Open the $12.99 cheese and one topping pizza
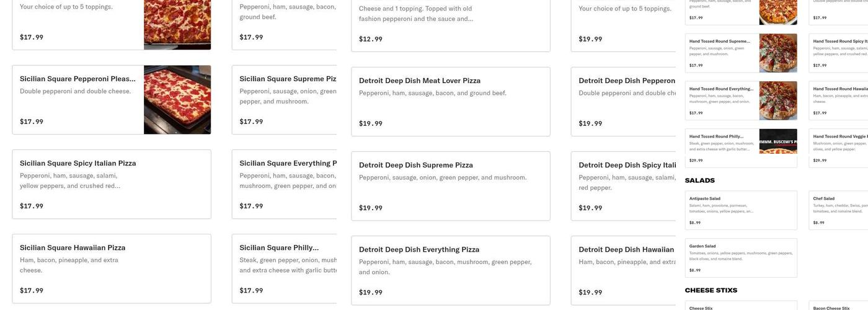Image resolution: width=868 pixels, height=310 pixels. click(x=450, y=25)
